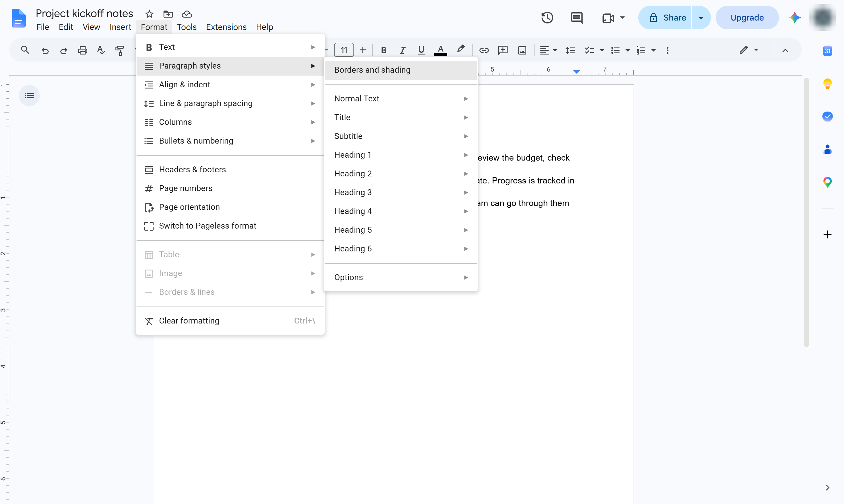The height and width of the screenshot is (504, 844).
Task: Click the font size input field
Action: click(344, 50)
